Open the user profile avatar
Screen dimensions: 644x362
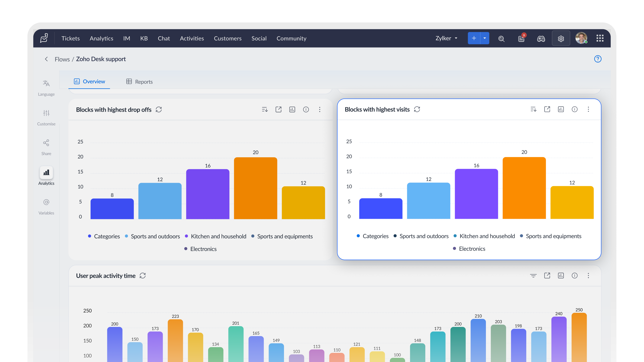click(x=581, y=38)
